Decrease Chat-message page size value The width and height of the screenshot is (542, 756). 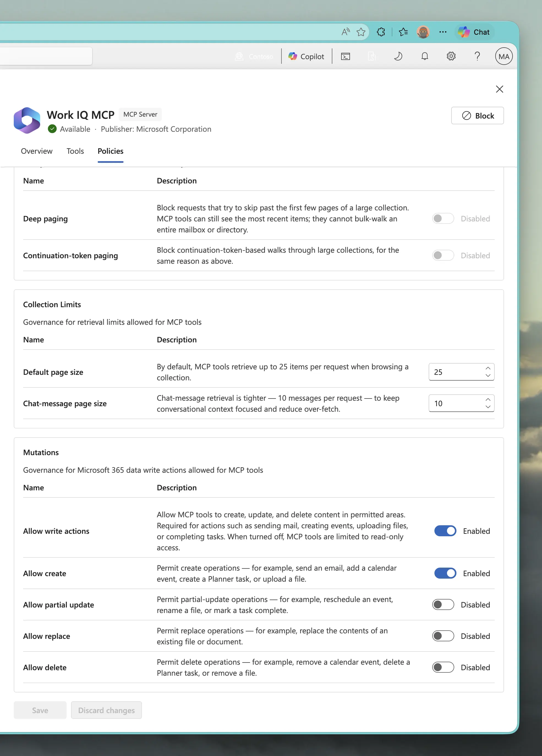pyautogui.click(x=488, y=407)
